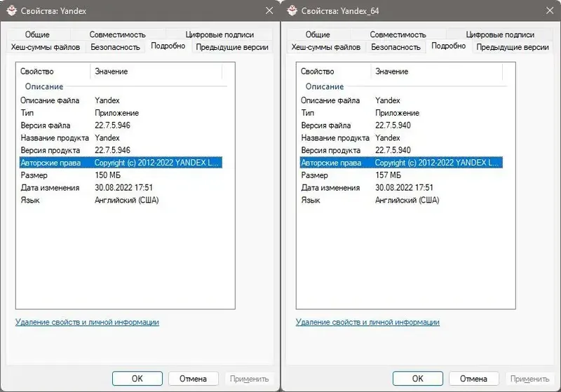Select Язык row in Yandex_64 window

401,201
